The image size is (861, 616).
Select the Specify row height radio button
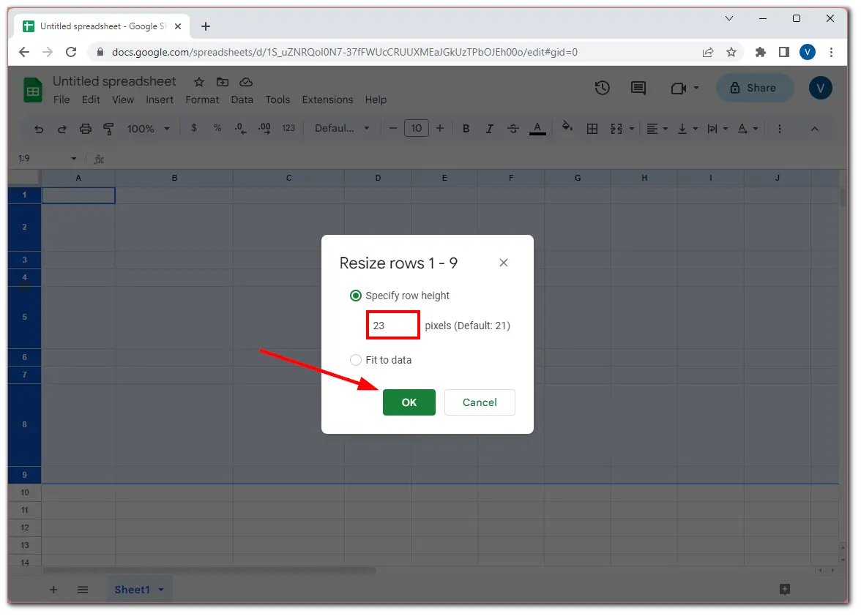point(356,296)
